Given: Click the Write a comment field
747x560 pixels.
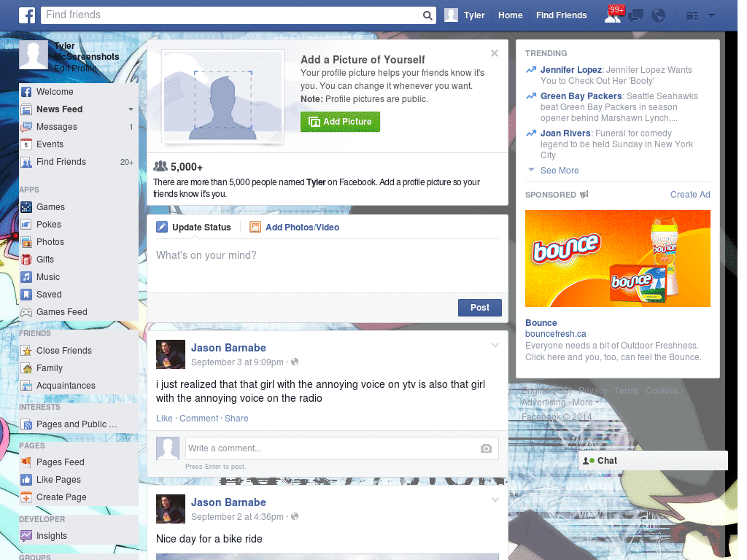Looking at the screenshot, I should [342, 448].
